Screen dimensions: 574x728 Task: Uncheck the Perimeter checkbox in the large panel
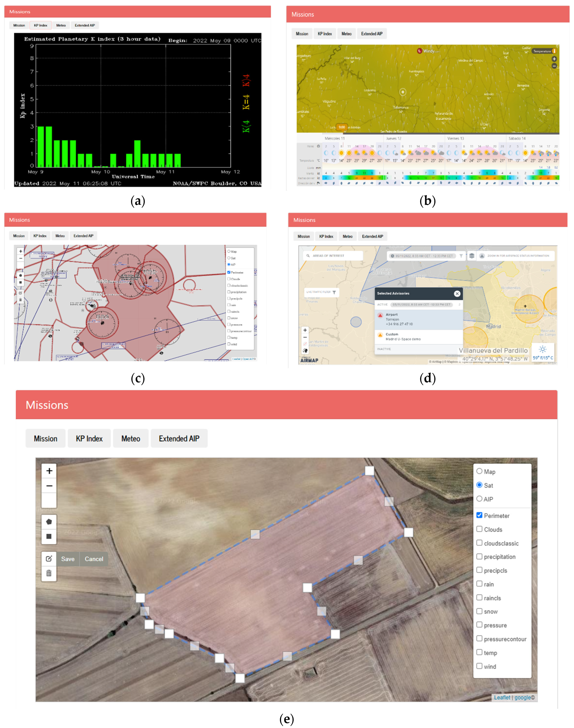(479, 515)
